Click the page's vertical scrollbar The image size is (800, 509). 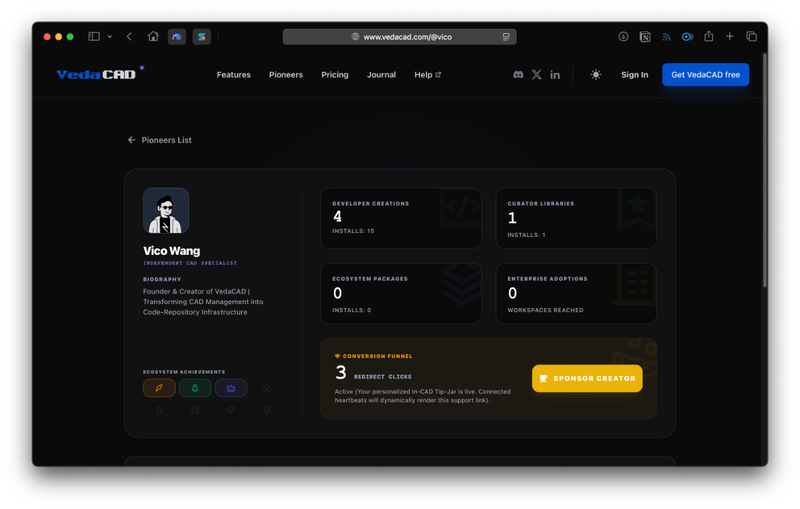(x=764, y=171)
